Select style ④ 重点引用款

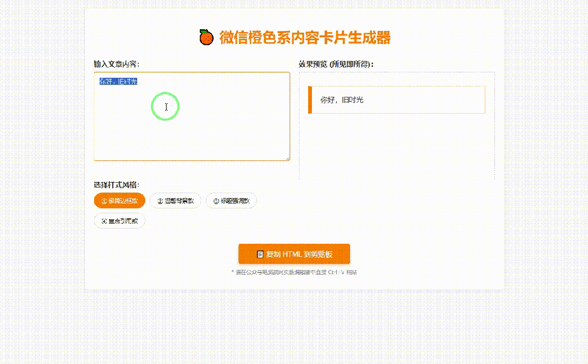[119, 221]
